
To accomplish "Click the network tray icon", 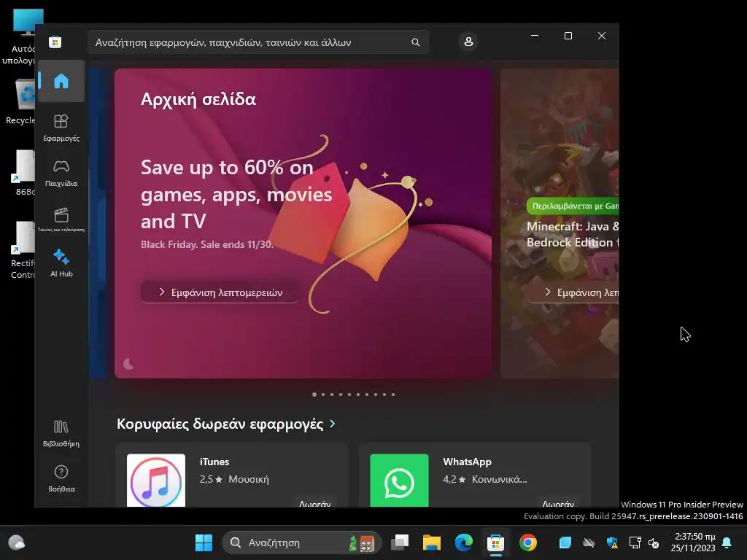I will [x=635, y=542].
